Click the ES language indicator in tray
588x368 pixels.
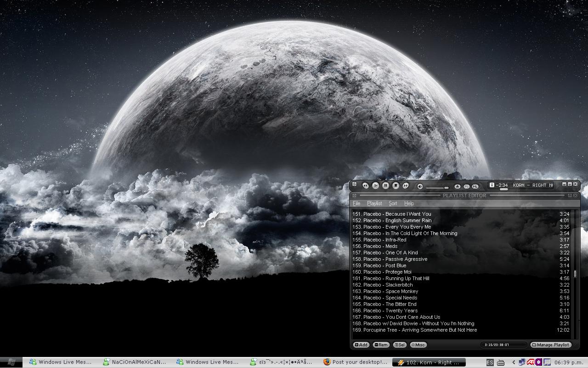click(490, 362)
